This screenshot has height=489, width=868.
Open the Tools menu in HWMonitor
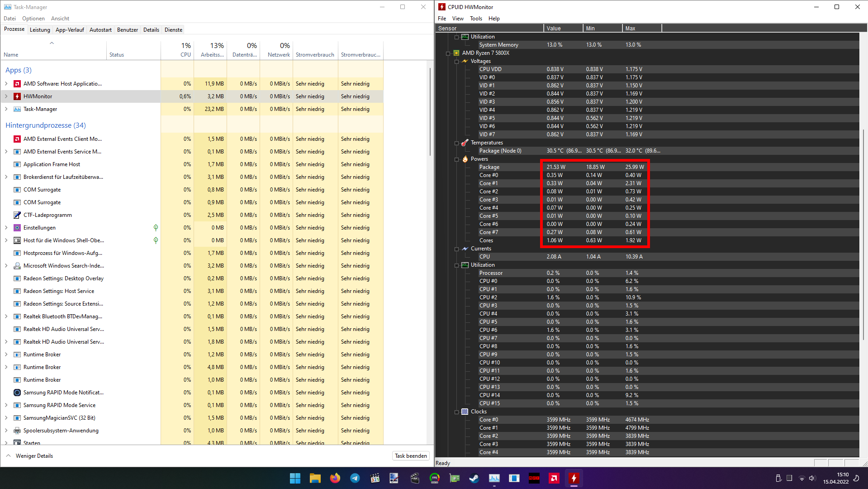476,18
